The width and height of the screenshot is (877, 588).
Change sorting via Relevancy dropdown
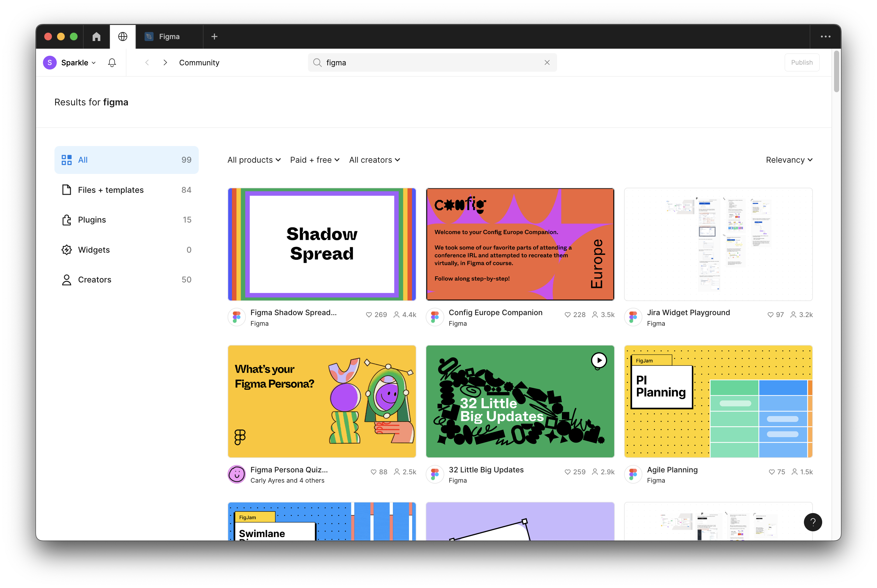point(789,160)
